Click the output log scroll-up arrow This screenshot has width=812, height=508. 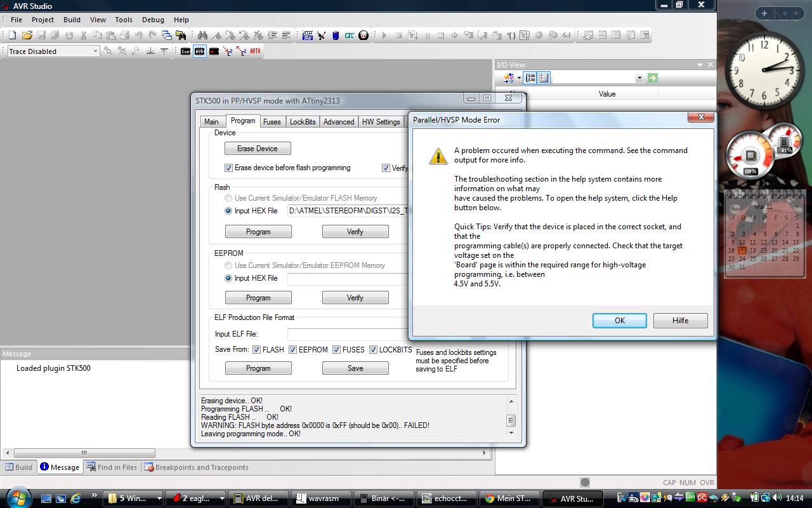[x=511, y=401]
